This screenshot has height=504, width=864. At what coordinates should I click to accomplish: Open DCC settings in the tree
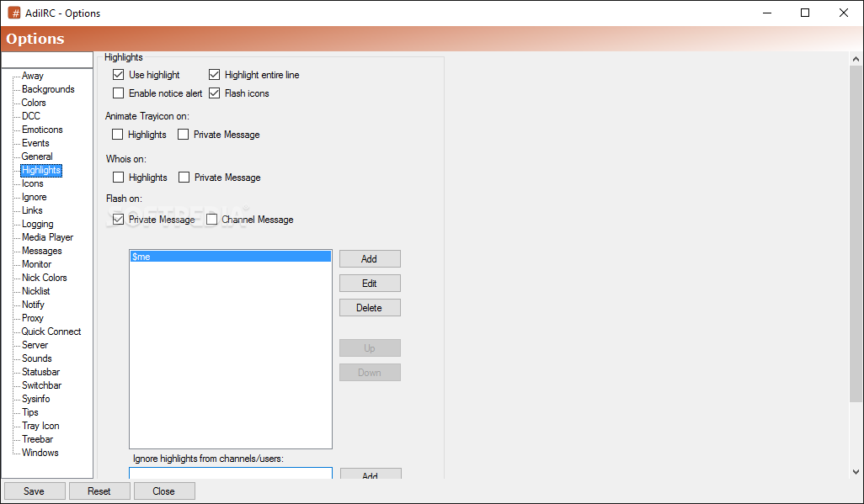point(31,116)
